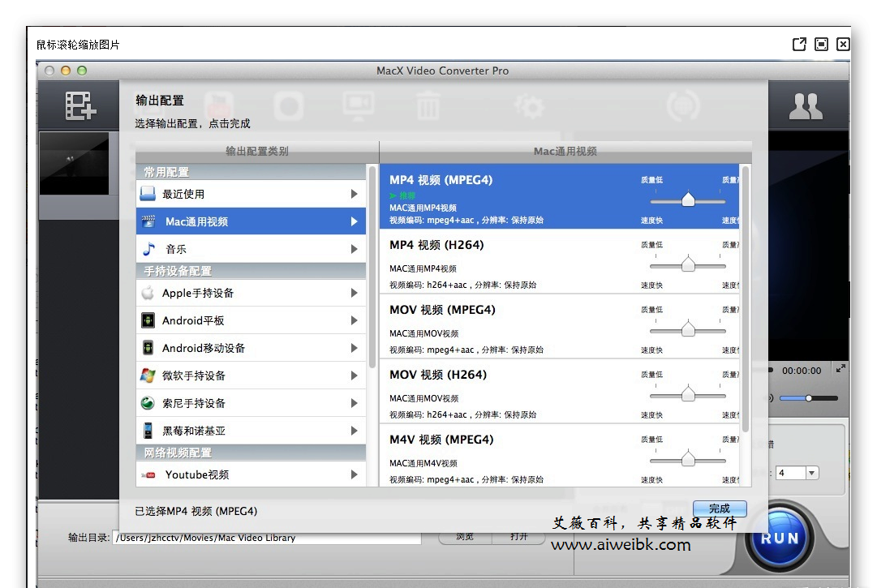
Task: Expand the Android移动设备 submenu arrow
Action: click(x=354, y=348)
